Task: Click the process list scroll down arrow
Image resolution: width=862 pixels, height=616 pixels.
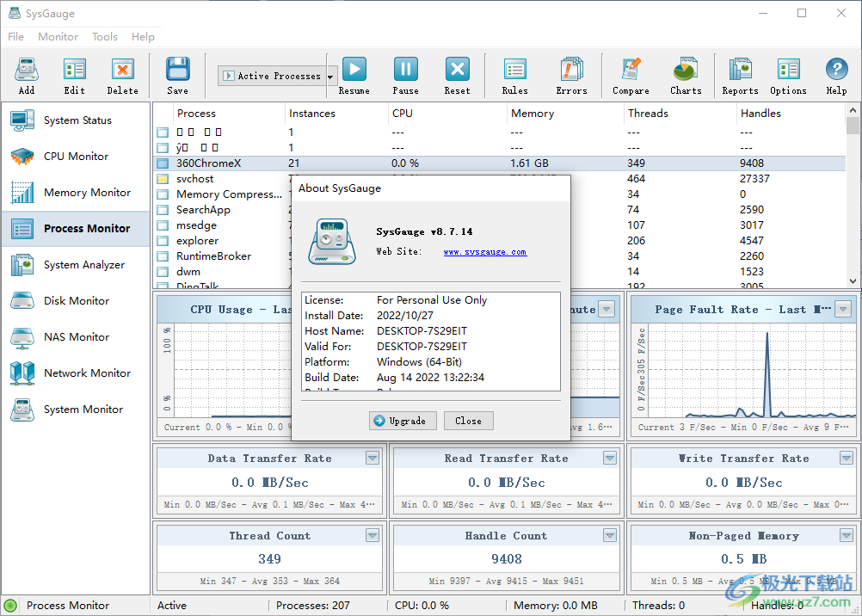Action: (853, 281)
